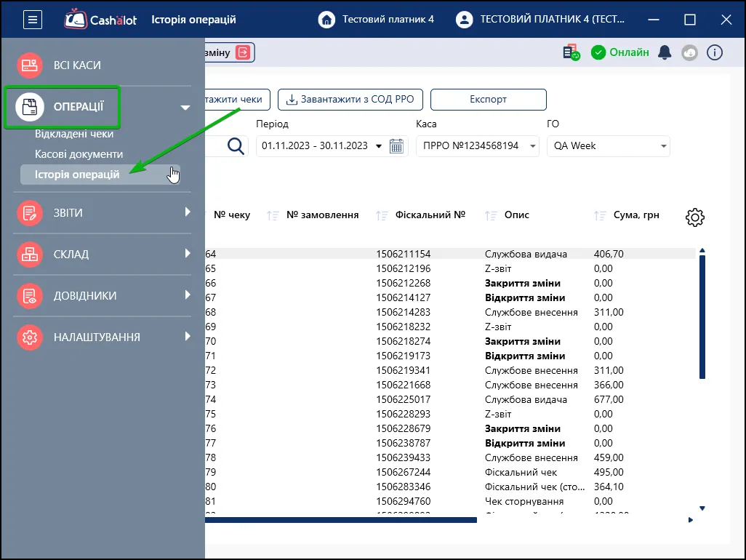Click the search magnifier icon
746x560 pixels.
point(236,145)
